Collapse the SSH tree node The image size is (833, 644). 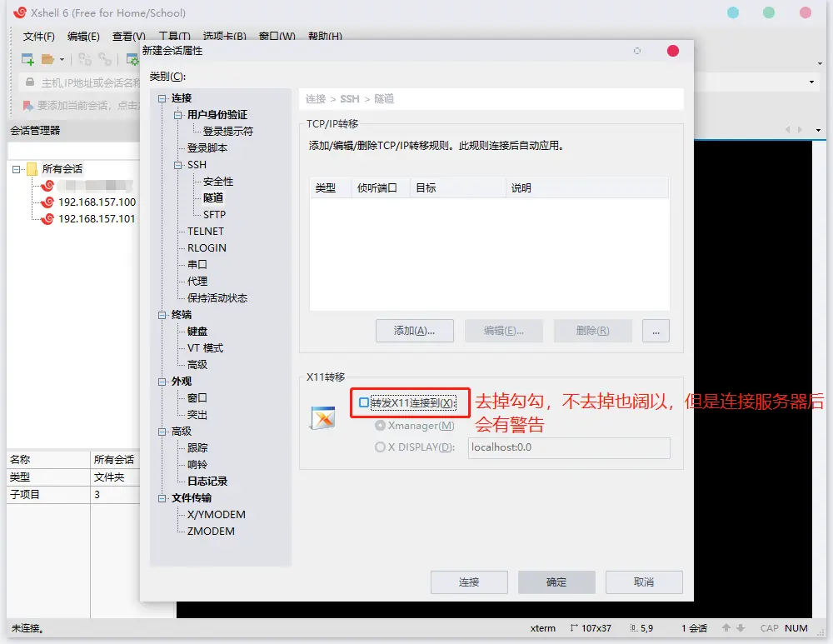pos(178,165)
